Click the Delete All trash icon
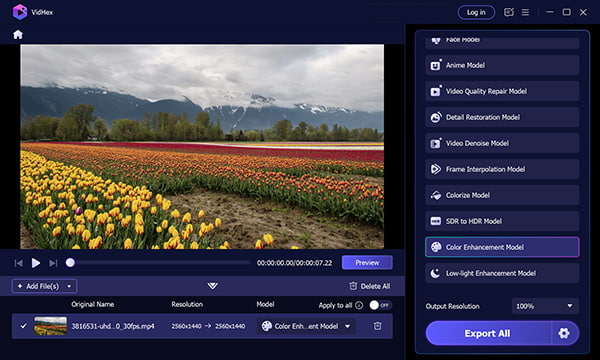This screenshot has height=360, width=600. click(353, 286)
